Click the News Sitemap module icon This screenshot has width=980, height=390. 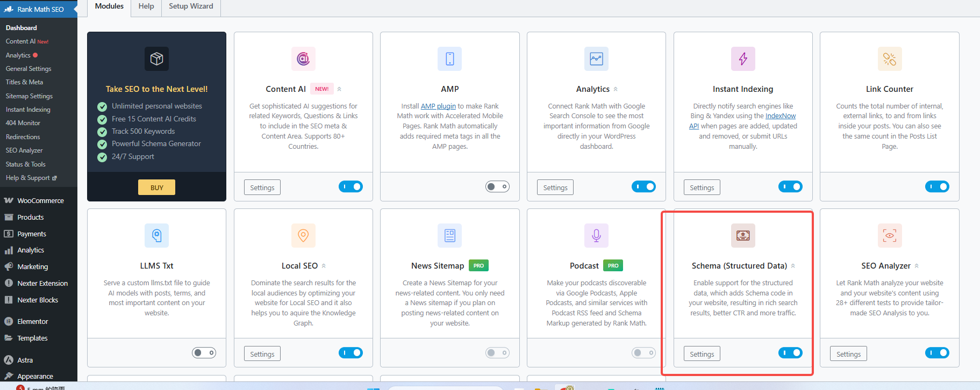pos(450,235)
